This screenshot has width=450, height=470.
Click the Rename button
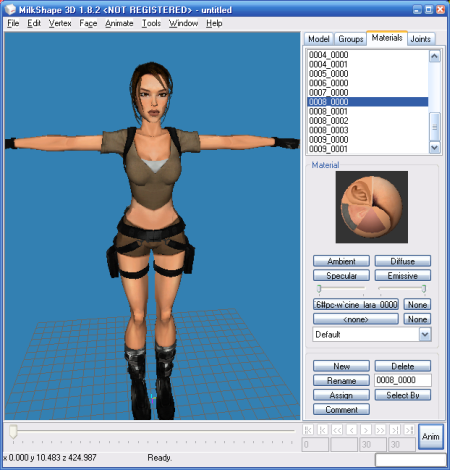coord(341,380)
